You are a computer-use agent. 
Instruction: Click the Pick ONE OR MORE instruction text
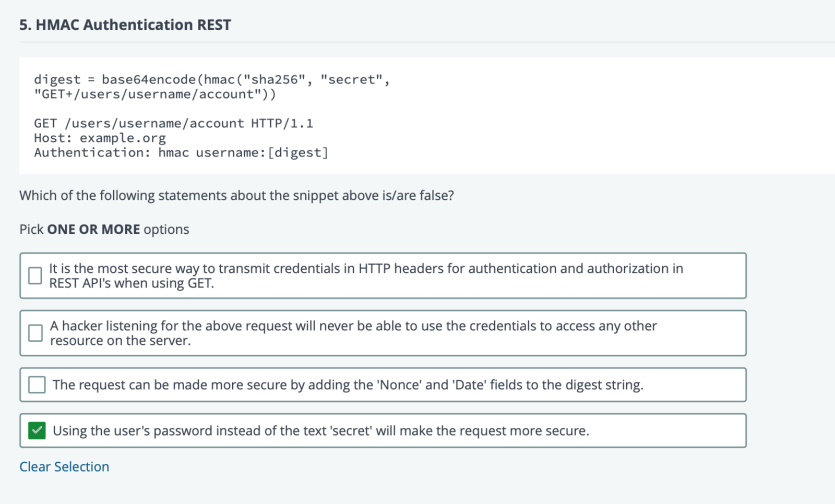click(x=104, y=229)
